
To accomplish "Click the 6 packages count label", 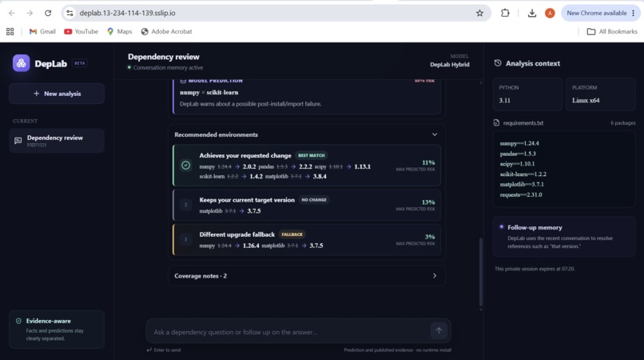I will click(623, 123).
